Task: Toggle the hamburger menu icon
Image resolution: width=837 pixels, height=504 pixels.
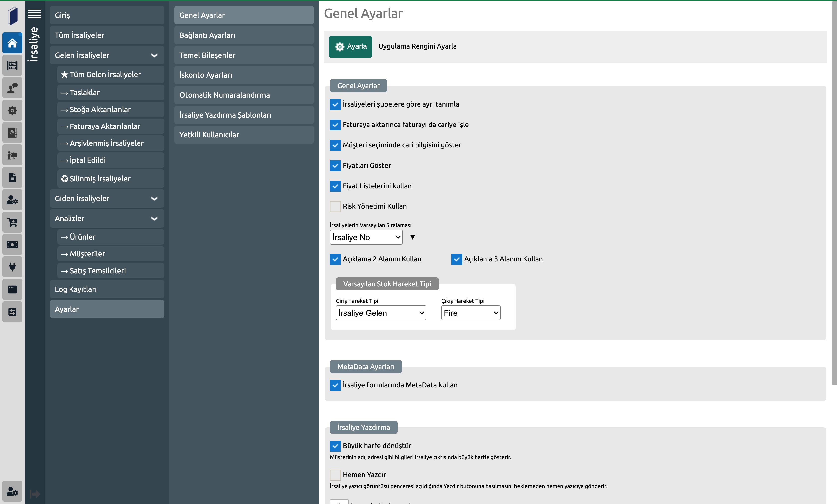Action: tap(34, 14)
